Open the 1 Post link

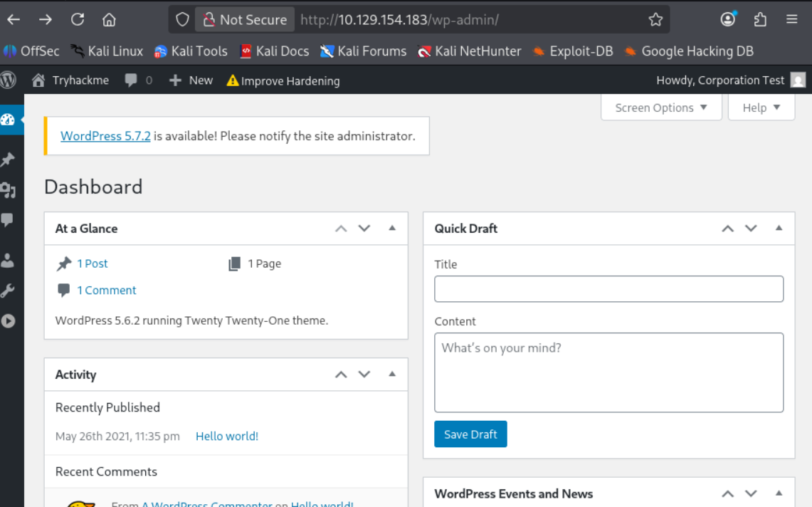tap(93, 263)
